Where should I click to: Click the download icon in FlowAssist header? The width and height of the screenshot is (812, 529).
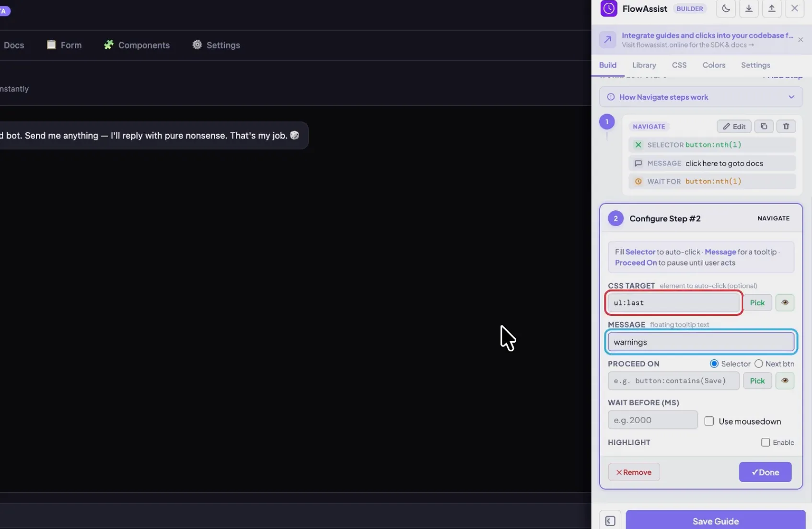click(749, 9)
